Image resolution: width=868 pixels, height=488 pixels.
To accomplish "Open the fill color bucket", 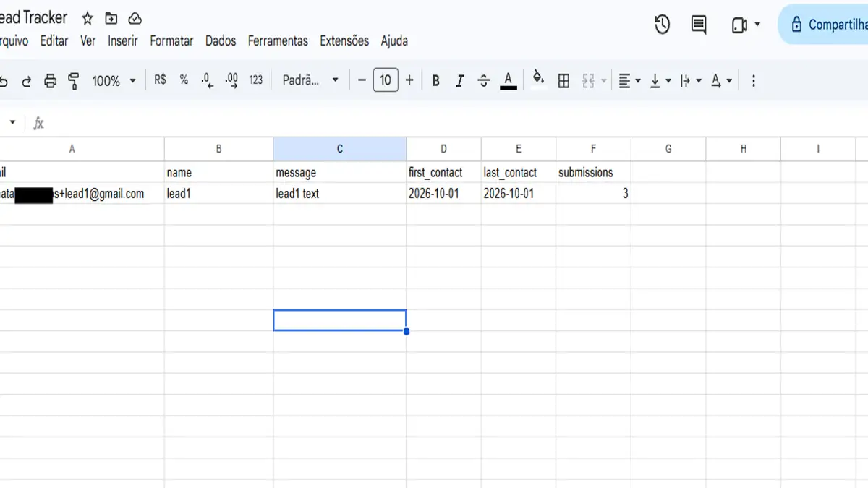I will 538,79.
